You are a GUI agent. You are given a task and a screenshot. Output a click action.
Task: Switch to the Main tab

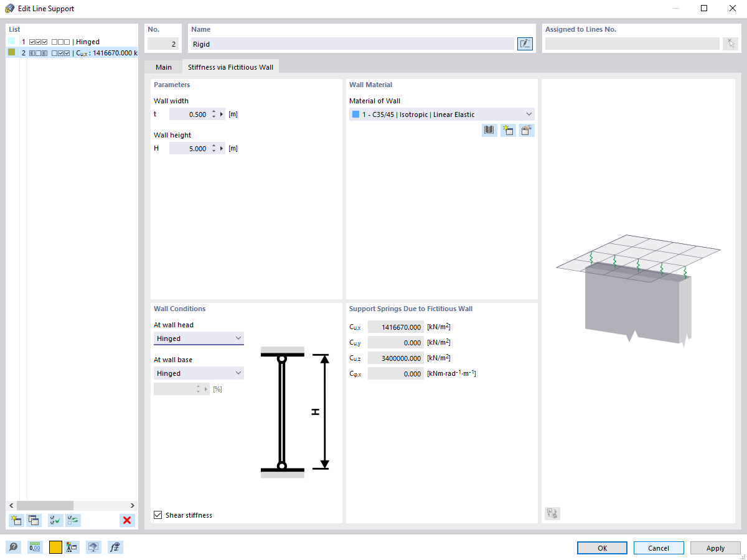click(164, 67)
